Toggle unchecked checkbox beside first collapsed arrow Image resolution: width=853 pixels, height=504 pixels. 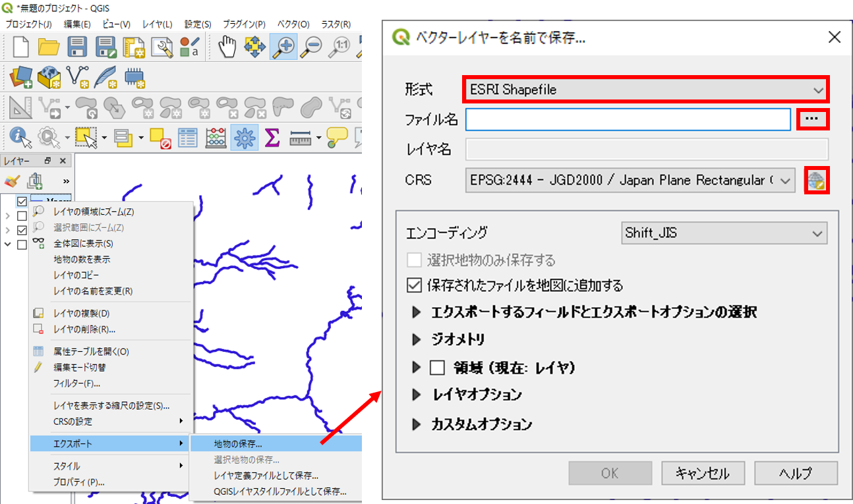pyautogui.click(x=22, y=216)
